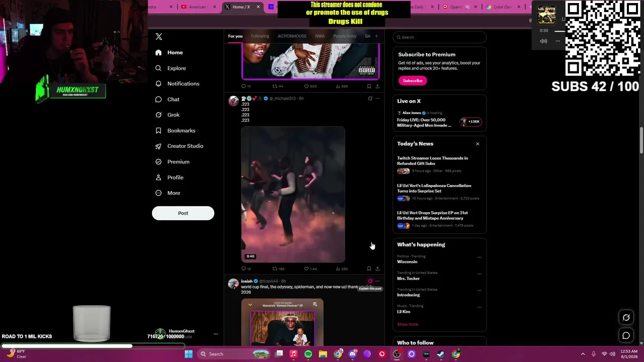The height and width of the screenshot is (362, 644).
Task: Select the For you timeline tab
Action: [235, 36]
